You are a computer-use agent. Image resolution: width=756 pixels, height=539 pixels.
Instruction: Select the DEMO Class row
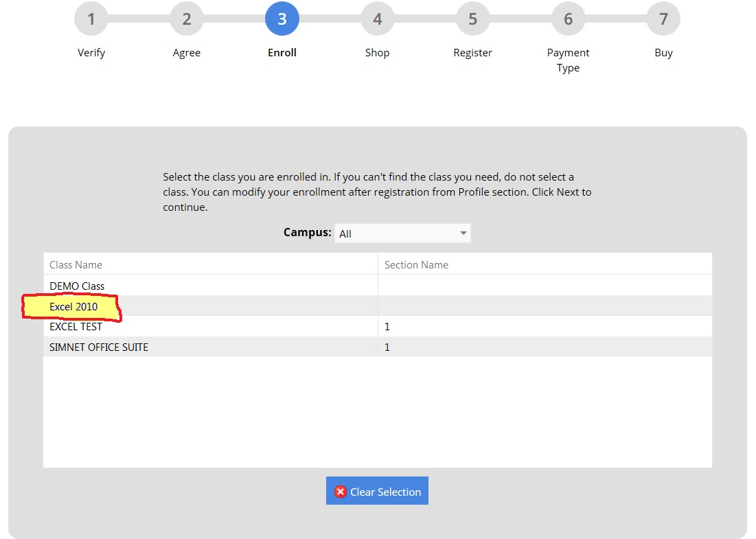378,286
